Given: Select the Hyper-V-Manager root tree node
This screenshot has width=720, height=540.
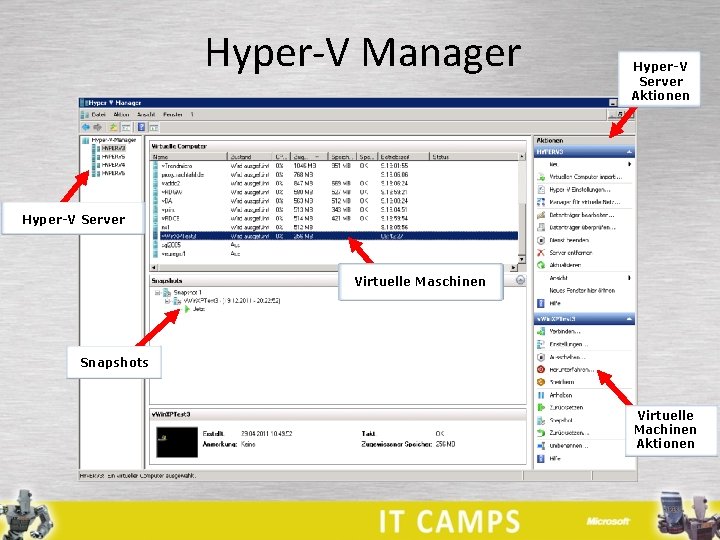Looking at the screenshot, I should pyautogui.click(x=113, y=140).
